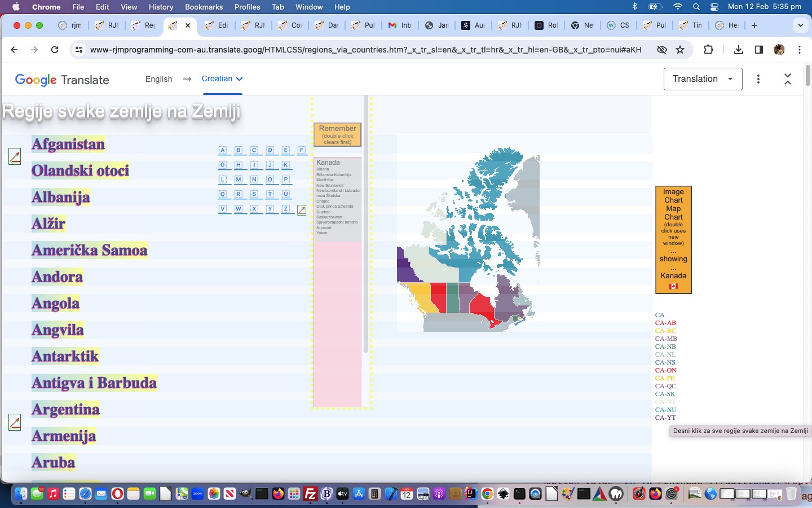
Task: Open FileZilla from the Dock
Action: pos(310,494)
